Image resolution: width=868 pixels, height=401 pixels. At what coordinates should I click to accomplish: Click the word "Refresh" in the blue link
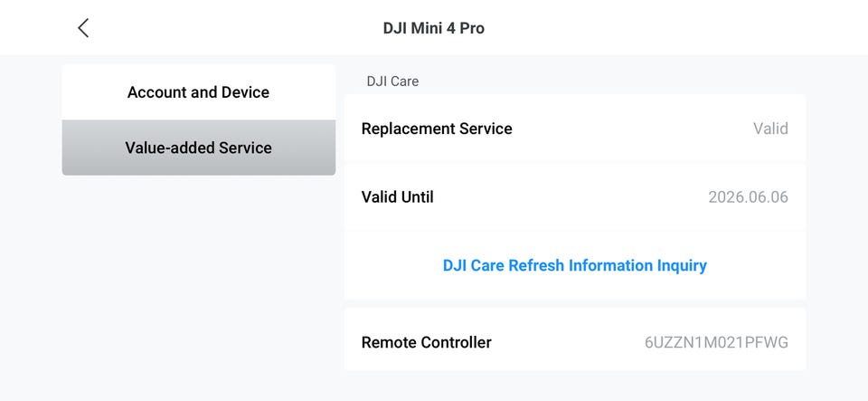click(535, 265)
